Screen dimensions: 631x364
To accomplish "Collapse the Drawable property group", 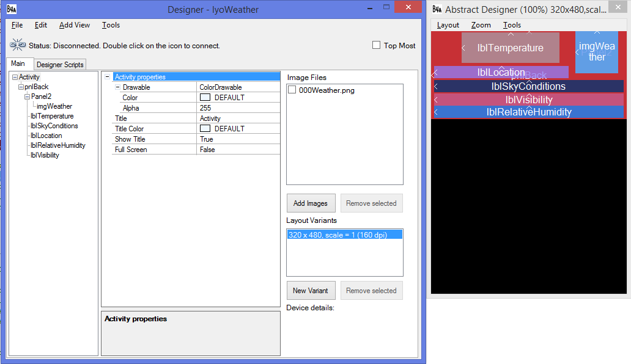I will coord(117,87).
